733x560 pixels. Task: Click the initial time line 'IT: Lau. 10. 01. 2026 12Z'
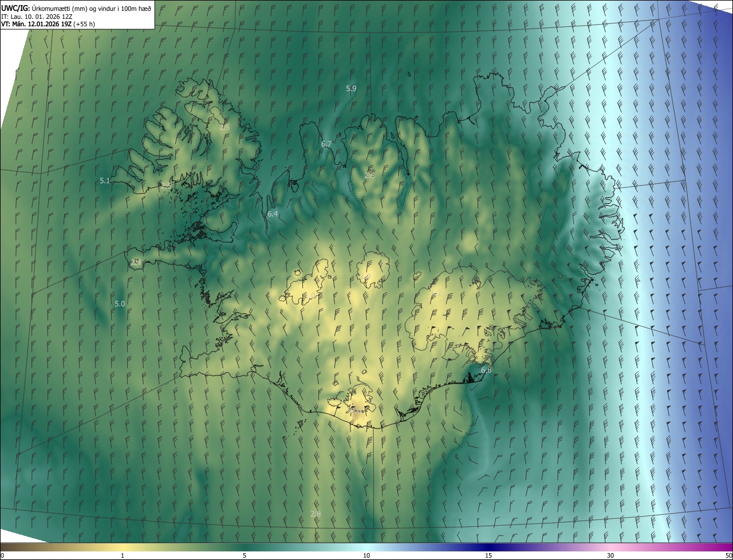[x=37, y=16]
